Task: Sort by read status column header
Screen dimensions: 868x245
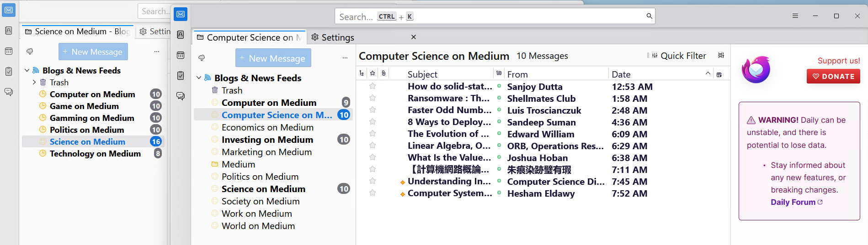Action: click(x=499, y=73)
